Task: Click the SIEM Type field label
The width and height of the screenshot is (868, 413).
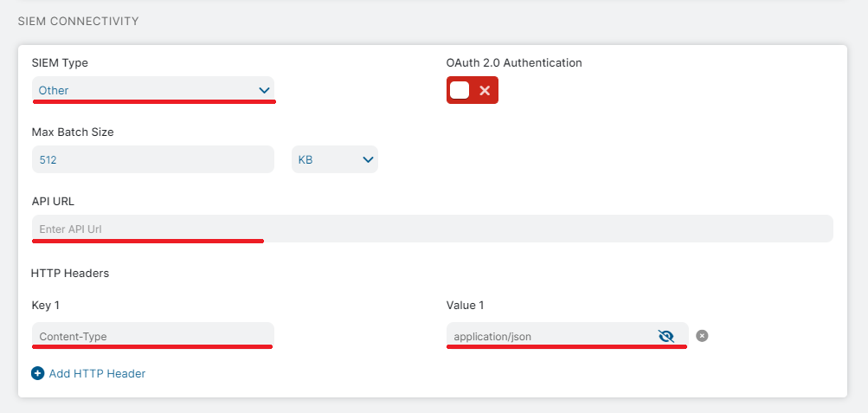Action: click(x=60, y=63)
